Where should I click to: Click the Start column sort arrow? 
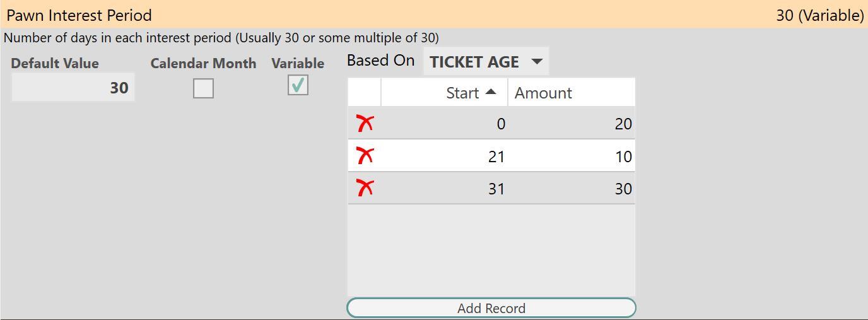(491, 92)
